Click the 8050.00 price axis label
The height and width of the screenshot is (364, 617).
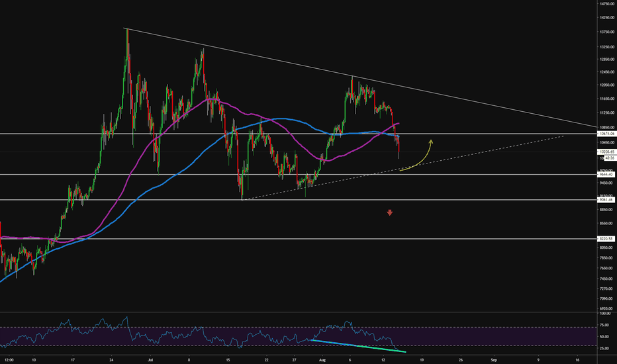(608, 248)
